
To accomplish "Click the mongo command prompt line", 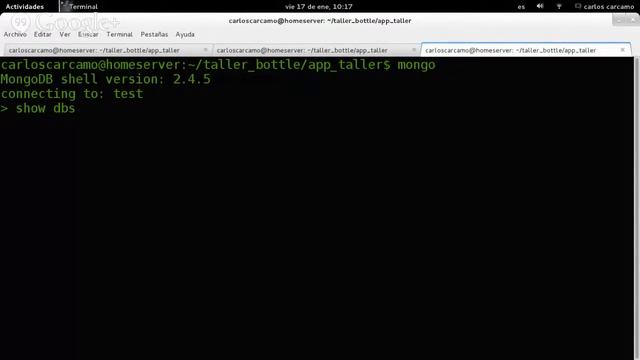I will (218, 65).
